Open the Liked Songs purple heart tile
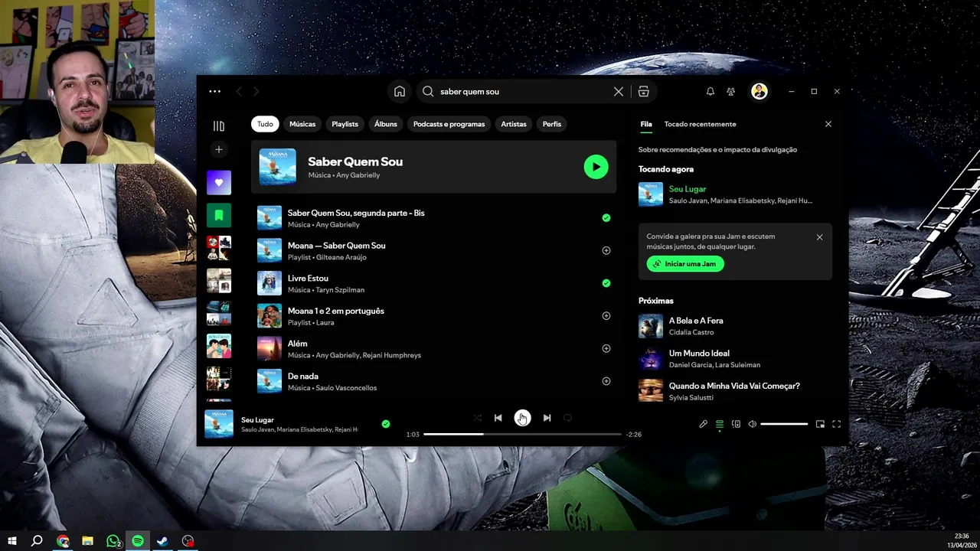 219,183
